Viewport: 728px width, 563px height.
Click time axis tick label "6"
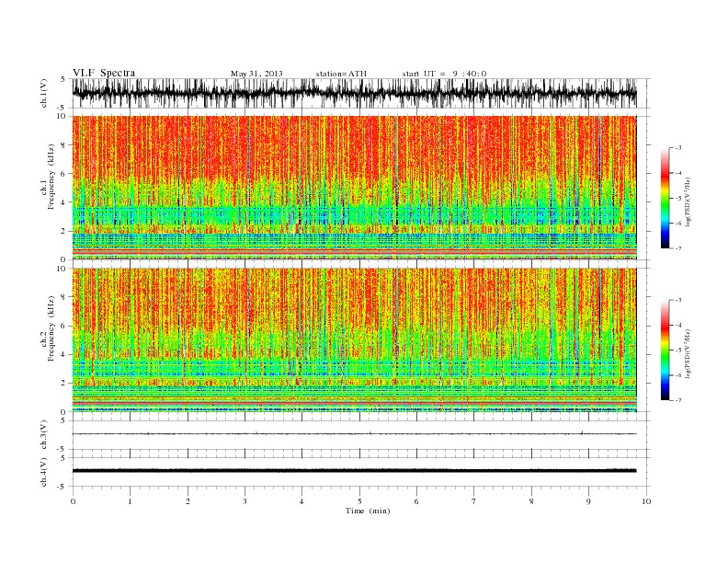pyautogui.click(x=416, y=501)
